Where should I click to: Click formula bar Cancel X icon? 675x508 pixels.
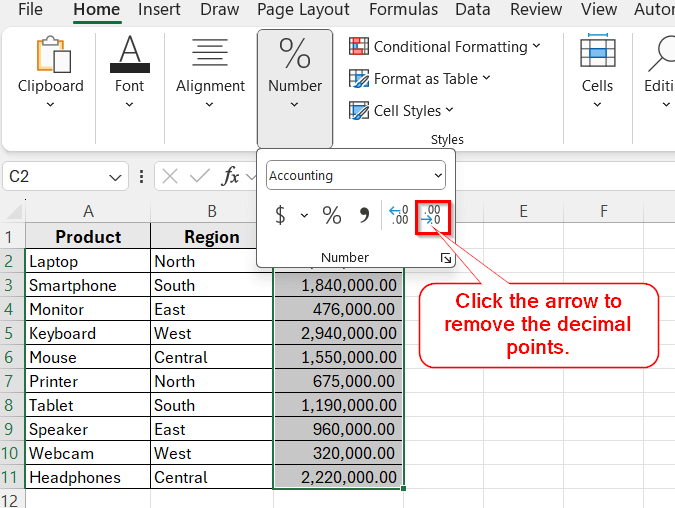tap(170, 176)
